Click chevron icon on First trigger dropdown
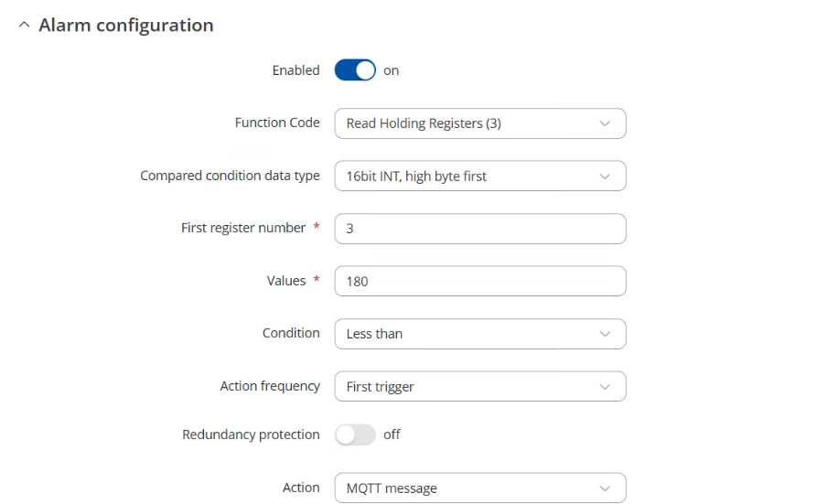 605,387
